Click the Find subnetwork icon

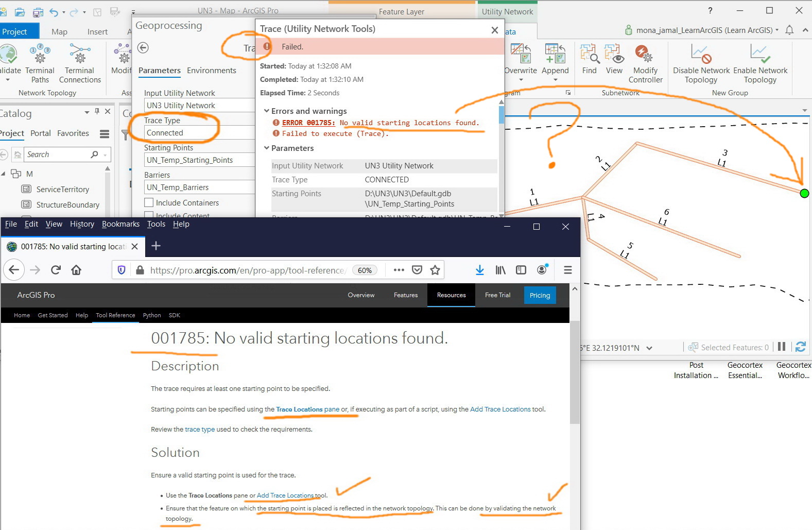pyautogui.click(x=590, y=54)
